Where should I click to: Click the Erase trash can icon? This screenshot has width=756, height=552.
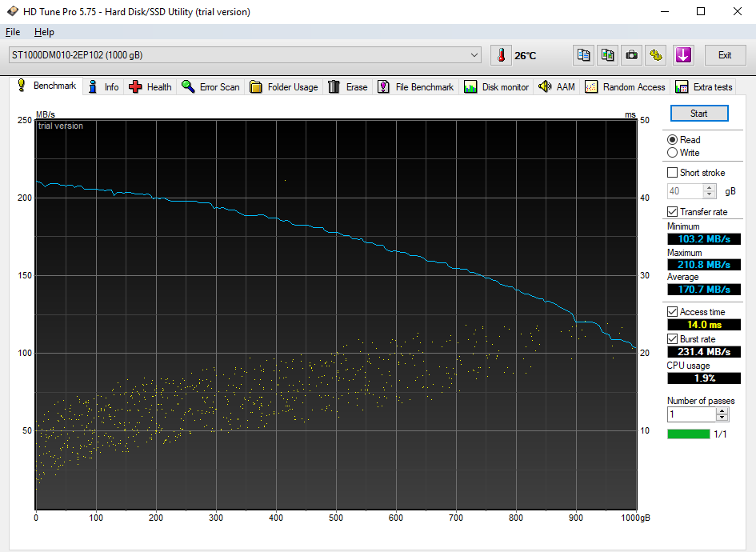[334, 86]
